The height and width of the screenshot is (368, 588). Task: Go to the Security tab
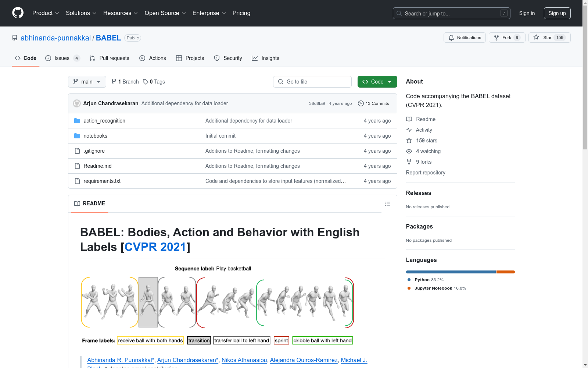(x=228, y=58)
